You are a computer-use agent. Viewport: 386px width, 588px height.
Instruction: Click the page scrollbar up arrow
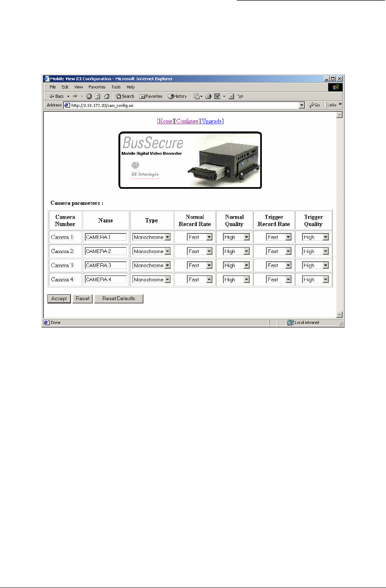pyautogui.click(x=339, y=115)
